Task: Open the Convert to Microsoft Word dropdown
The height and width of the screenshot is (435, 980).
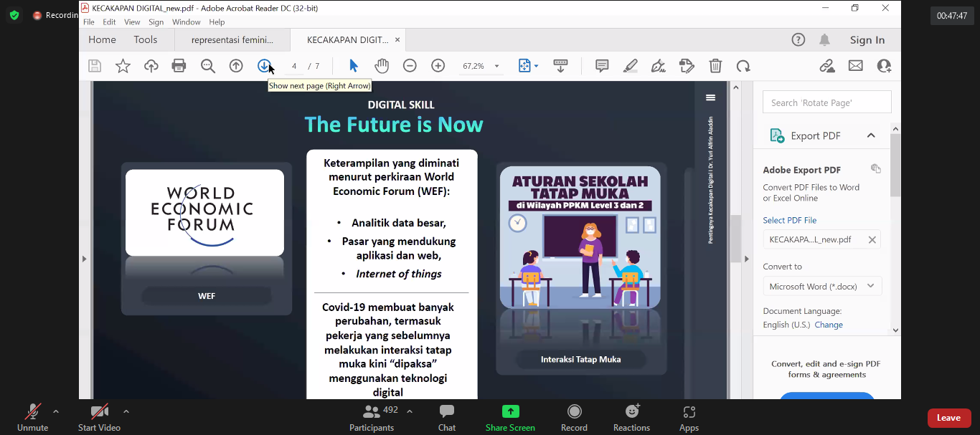Action: pyautogui.click(x=822, y=286)
